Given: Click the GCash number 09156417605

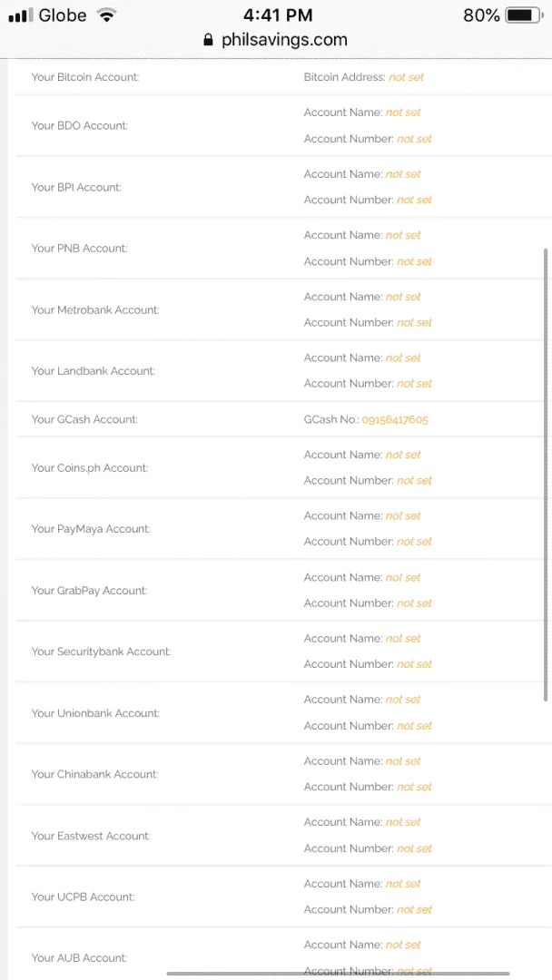Looking at the screenshot, I should point(395,419).
